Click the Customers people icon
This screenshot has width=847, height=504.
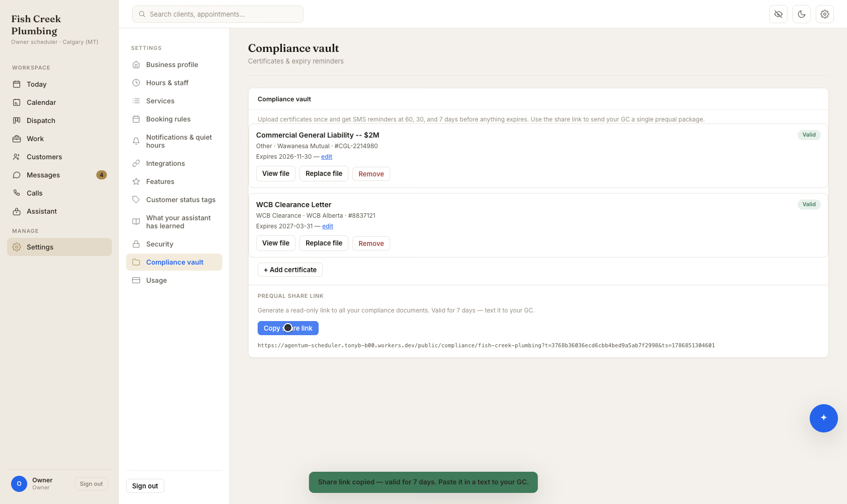[17, 157]
